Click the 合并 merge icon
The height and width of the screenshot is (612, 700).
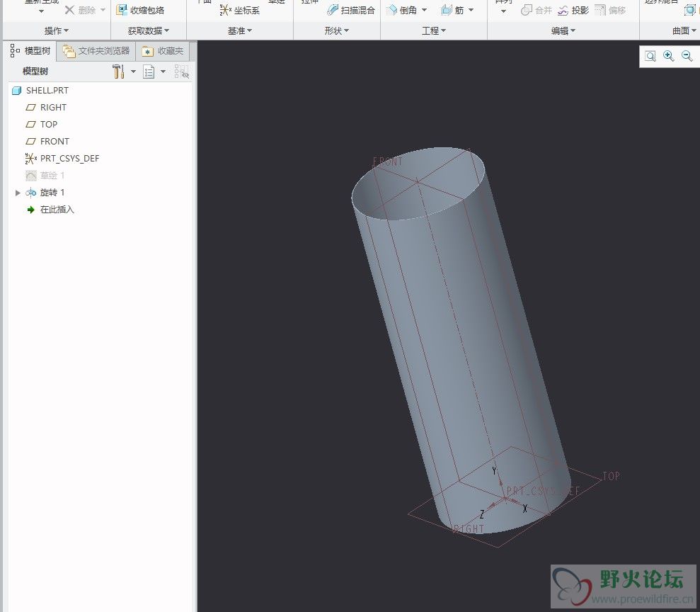(x=527, y=10)
